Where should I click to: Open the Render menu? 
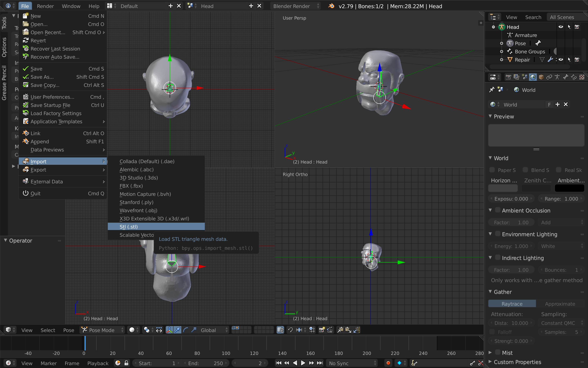[x=45, y=6]
